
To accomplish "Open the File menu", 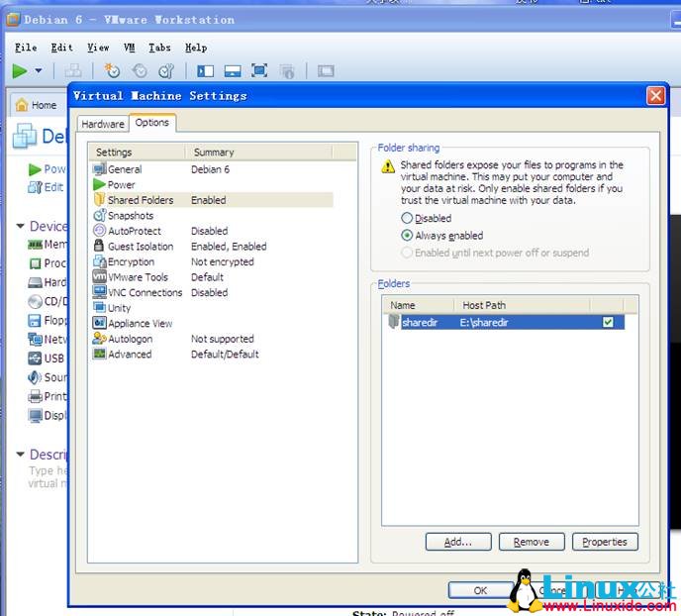I will click(26, 48).
